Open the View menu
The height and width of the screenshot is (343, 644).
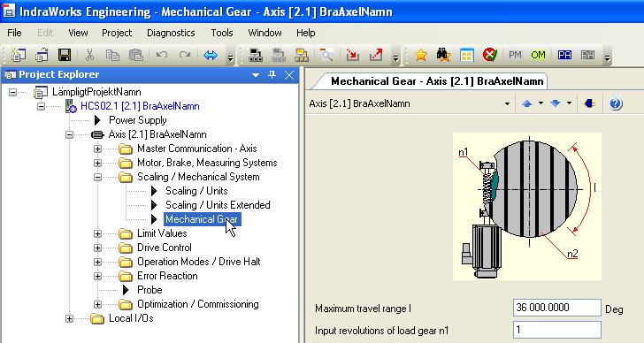click(x=78, y=33)
